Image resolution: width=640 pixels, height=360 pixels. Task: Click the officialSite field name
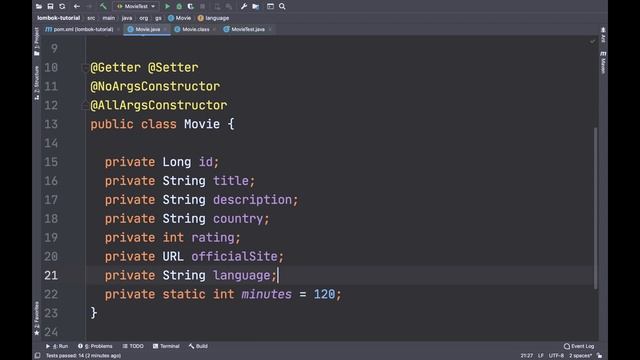pyautogui.click(x=234, y=256)
